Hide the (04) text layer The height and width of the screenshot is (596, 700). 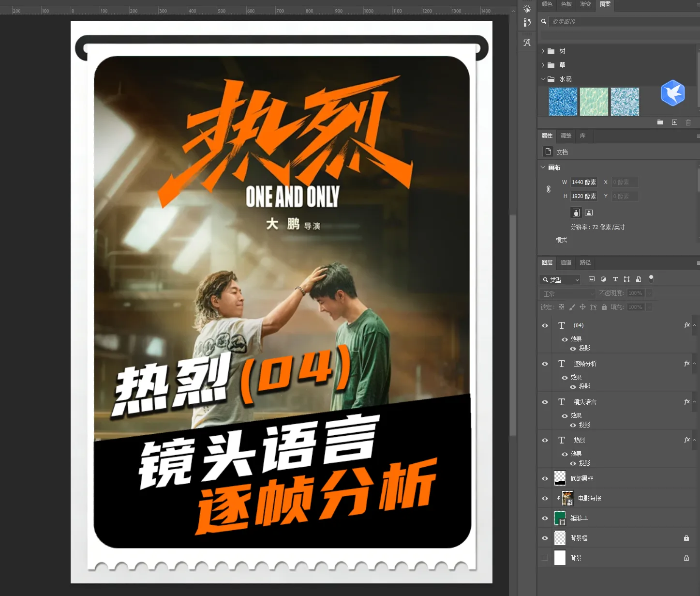coord(545,325)
